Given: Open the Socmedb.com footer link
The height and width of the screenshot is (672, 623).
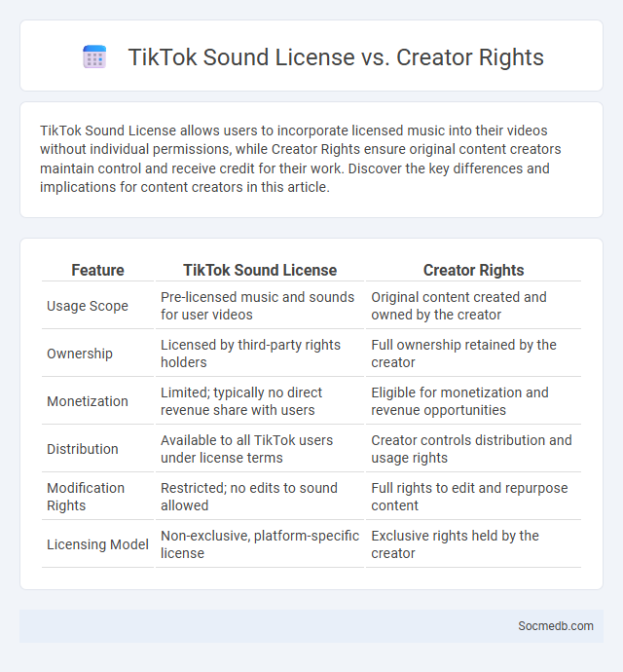Looking at the screenshot, I should [555, 625].
